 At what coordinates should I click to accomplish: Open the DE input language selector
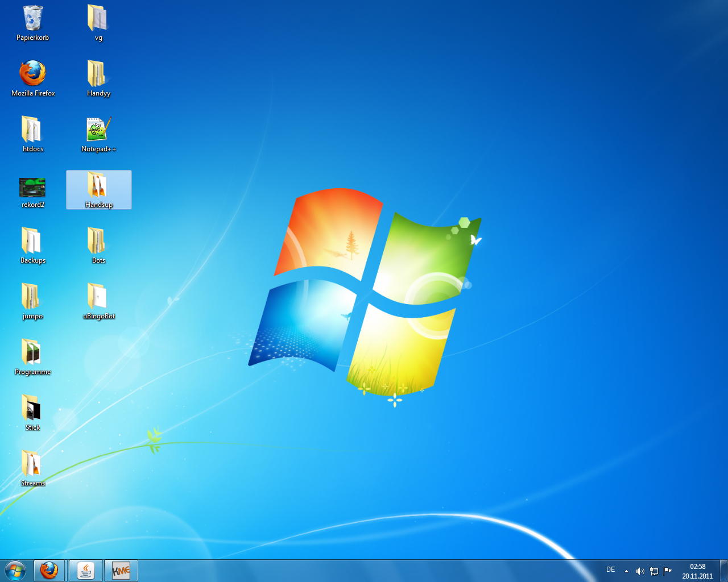coord(610,569)
